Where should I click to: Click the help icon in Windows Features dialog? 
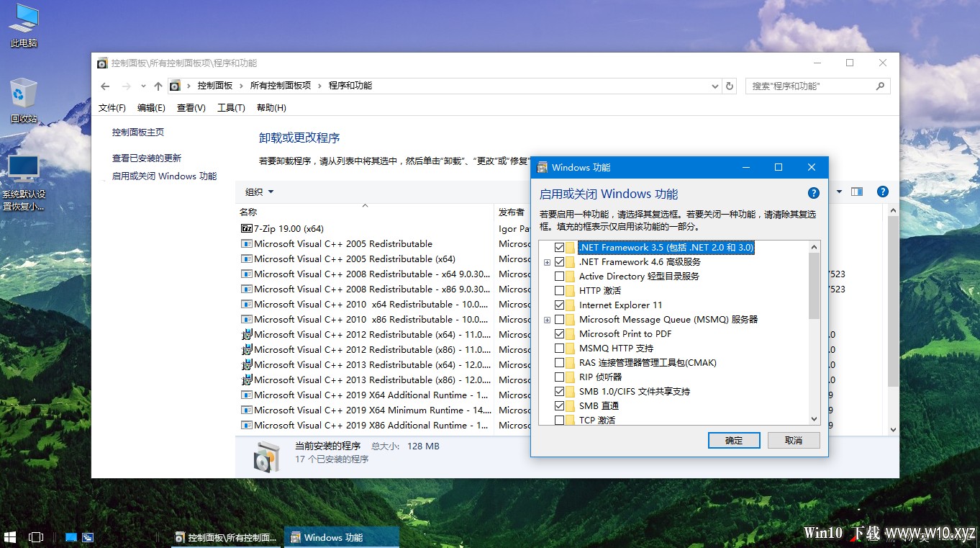point(814,193)
